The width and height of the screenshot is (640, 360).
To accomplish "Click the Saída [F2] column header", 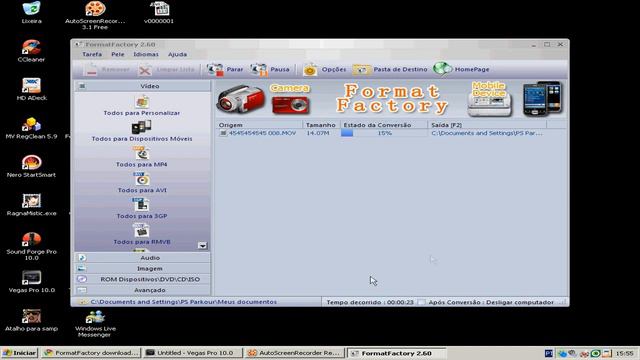I will coord(487,125).
